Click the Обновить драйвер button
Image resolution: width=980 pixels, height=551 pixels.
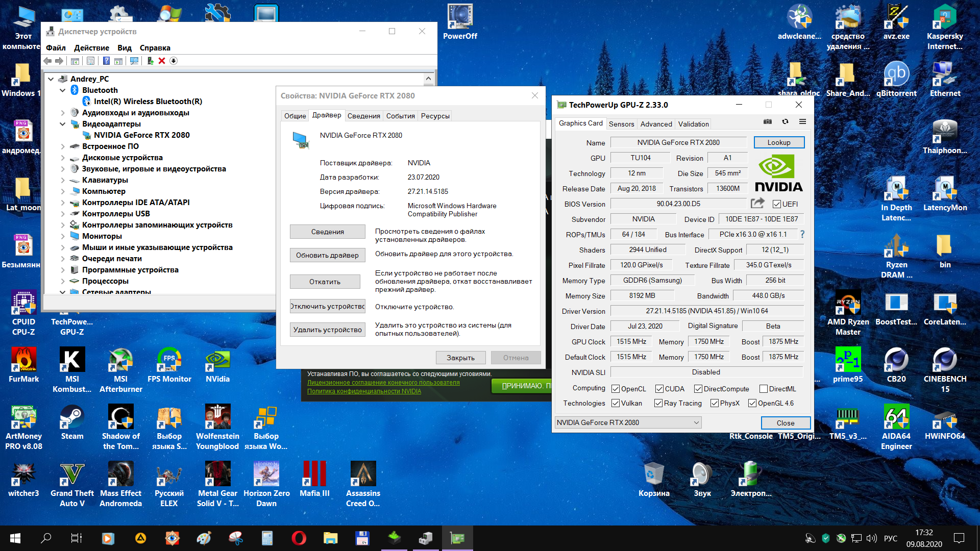tap(327, 255)
